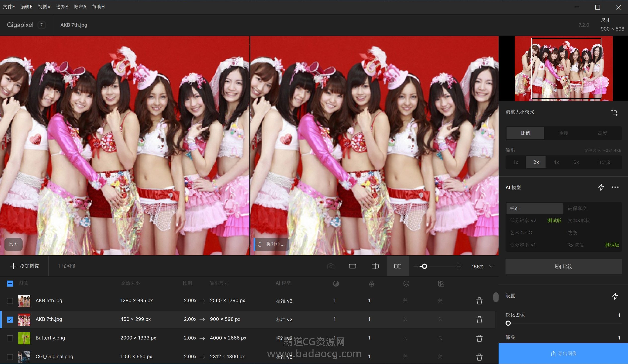Click the zoom out minus icon
This screenshot has width=628, height=364.
[x=415, y=266]
